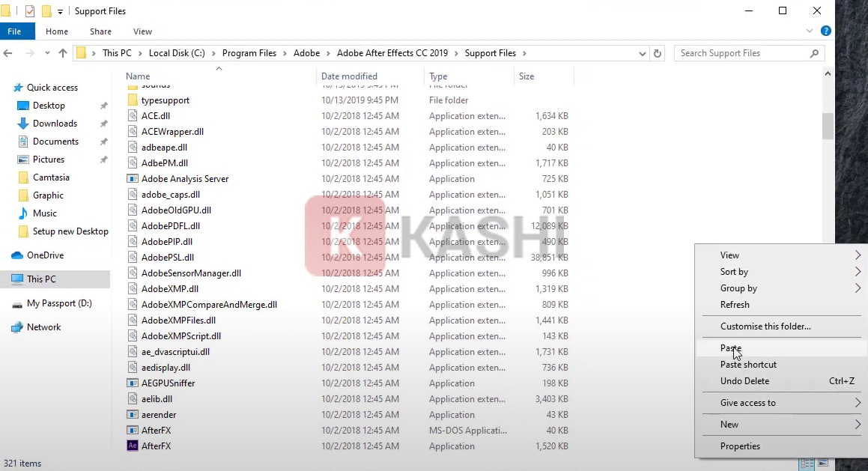Viewport: 868px width, 471px height.
Task: Open the address bar history dropdown
Action: (642, 53)
